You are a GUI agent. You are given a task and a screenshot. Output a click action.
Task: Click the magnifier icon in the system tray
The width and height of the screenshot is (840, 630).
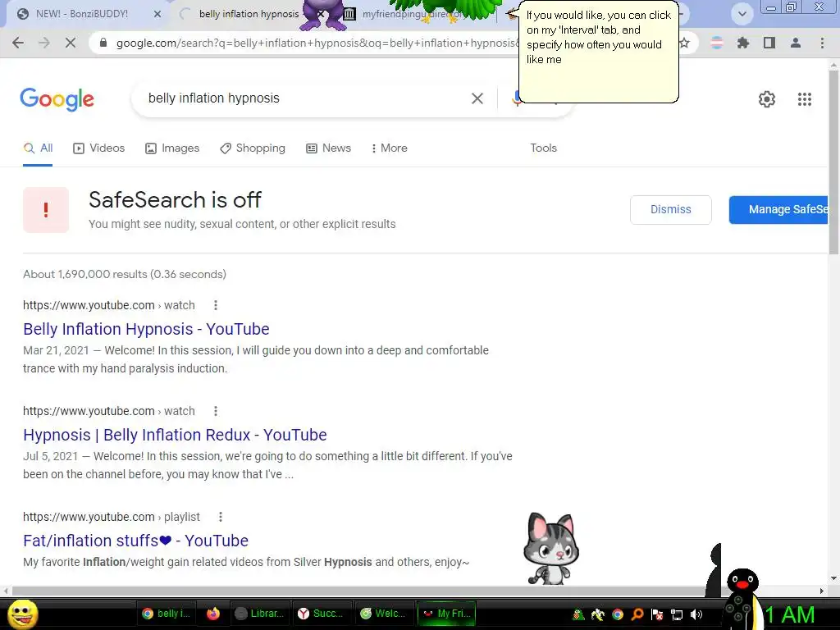637,614
